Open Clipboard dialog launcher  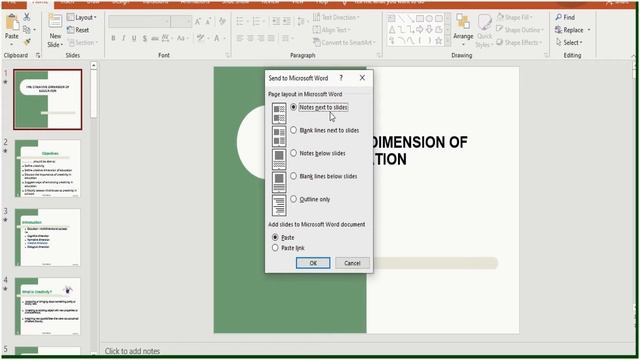coord(38,55)
